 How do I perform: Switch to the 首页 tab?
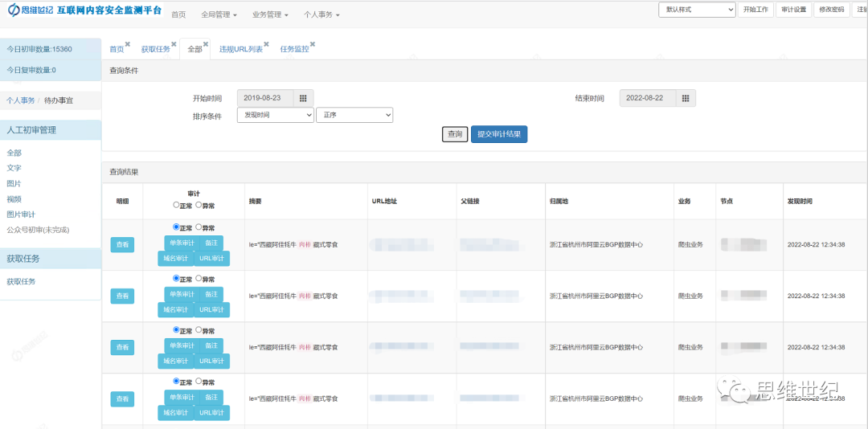(117, 49)
